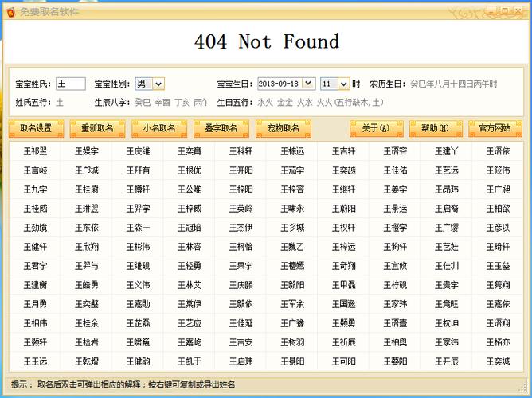Expand the birth hour dropdown showing 11
532x398 pixels.
(344, 84)
